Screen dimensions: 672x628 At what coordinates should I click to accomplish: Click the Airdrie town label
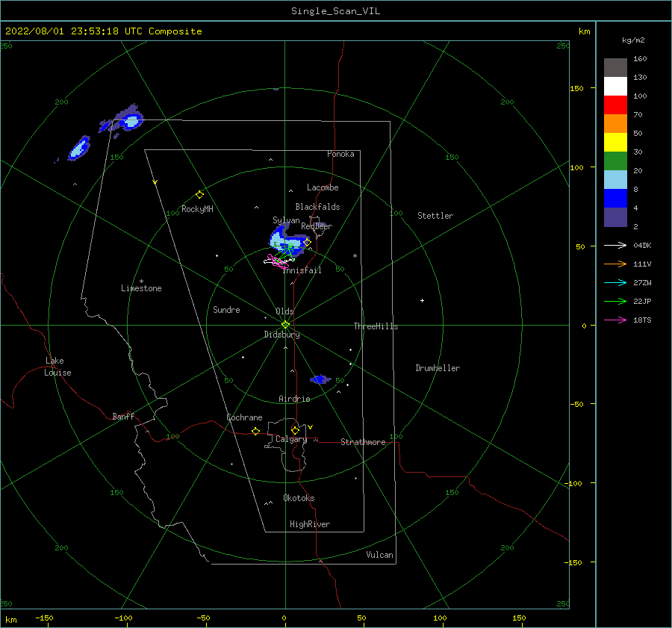(294, 399)
